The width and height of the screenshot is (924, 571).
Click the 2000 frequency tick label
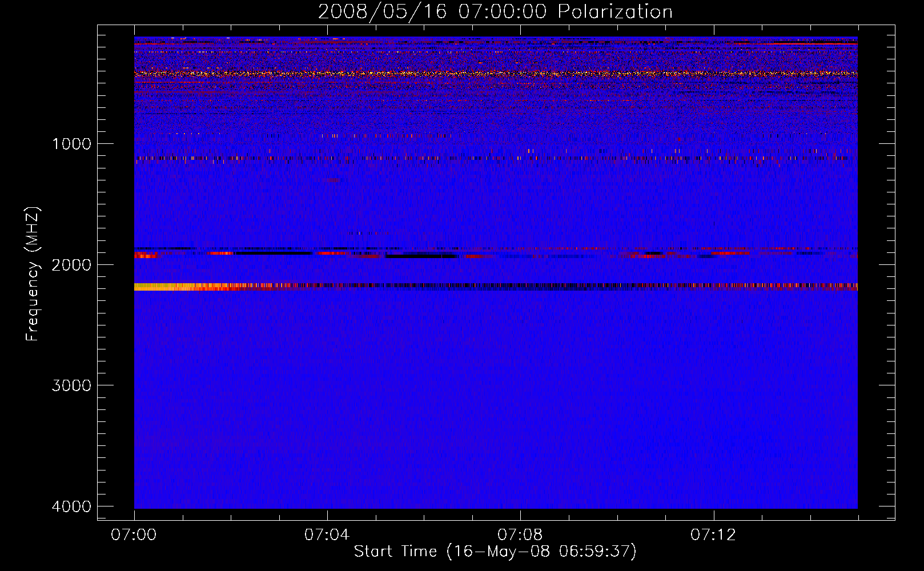tap(71, 265)
